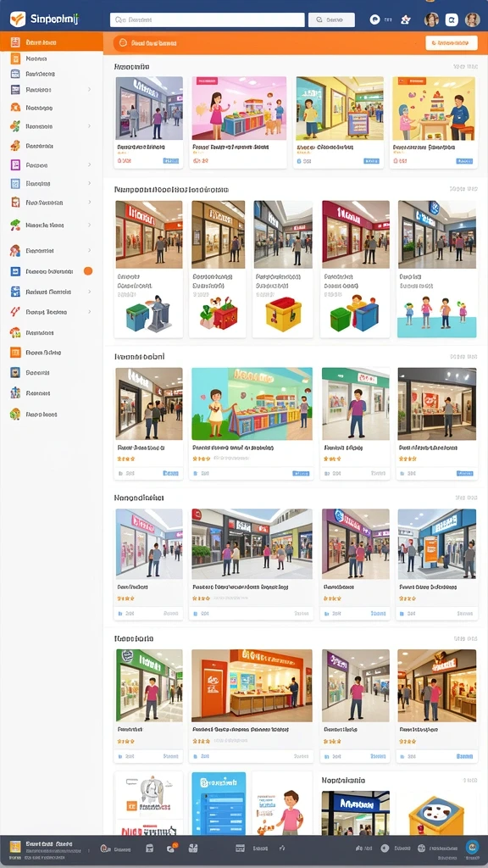Open the rightmost user avatar in the header
488x868 pixels.
click(472, 20)
